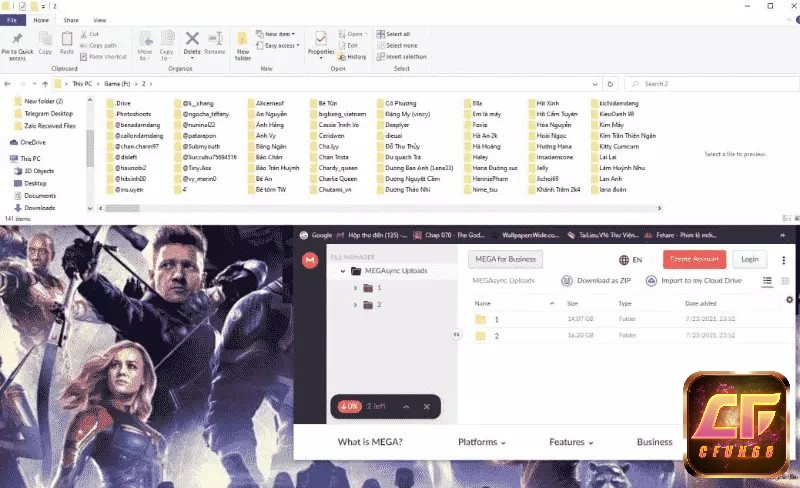The image size is (800, 488).
Task: Open Easy access dropdown in ribbon
Action: (x=278, y=45)
